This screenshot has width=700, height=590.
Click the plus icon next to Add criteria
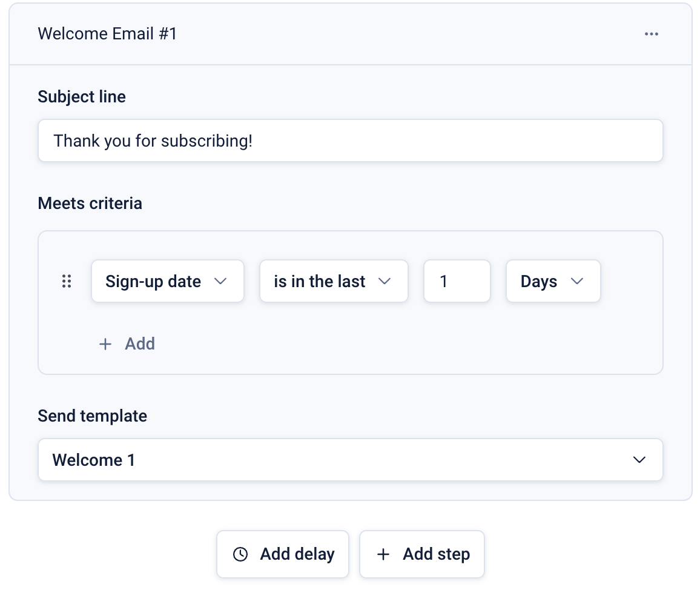(105, 344)
